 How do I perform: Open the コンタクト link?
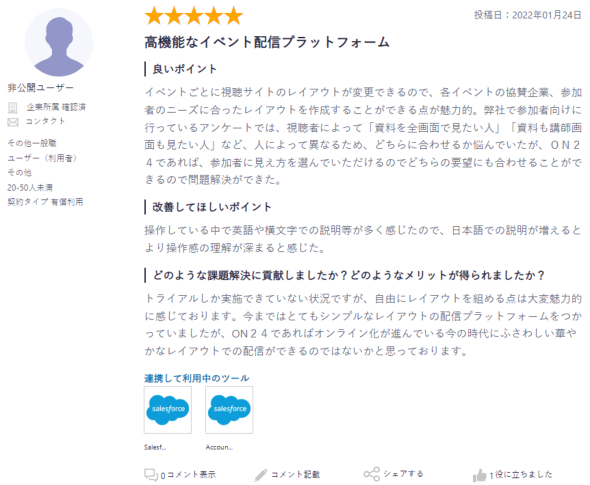click(x=45, y=121)
